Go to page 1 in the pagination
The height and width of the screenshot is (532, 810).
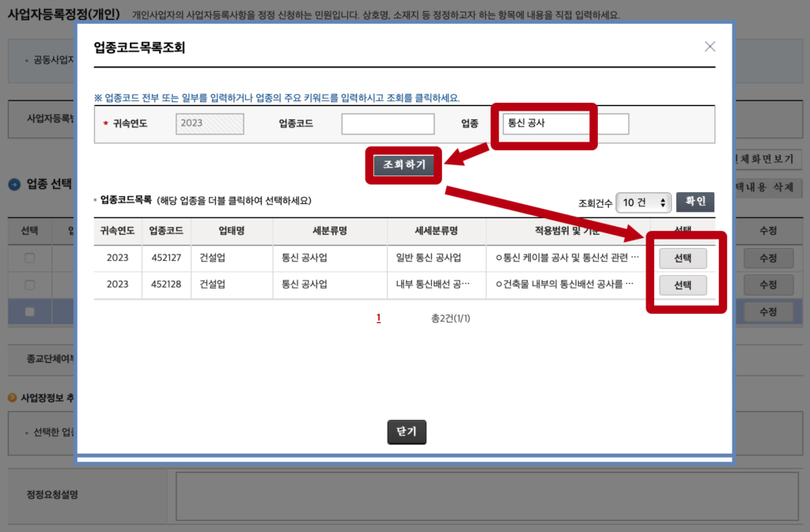pyautogui.click(x=379, y=319)
